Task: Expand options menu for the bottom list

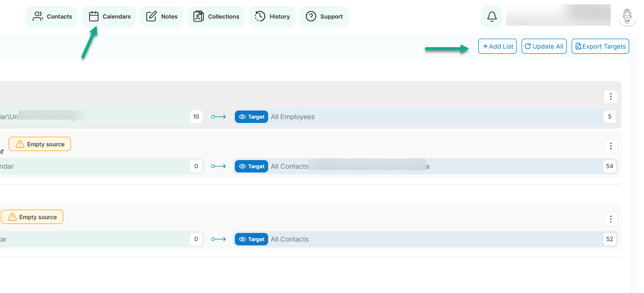Action: pos(610,219)
